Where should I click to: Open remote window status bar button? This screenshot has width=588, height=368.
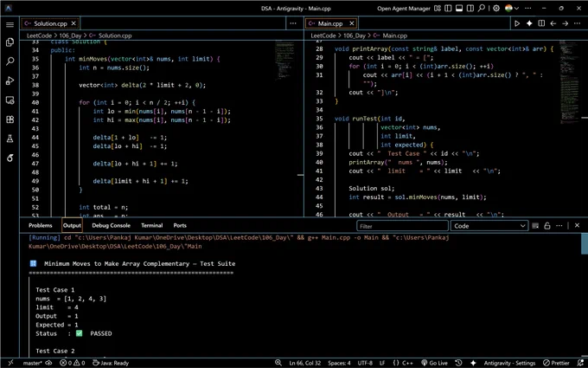(x=10, y=363)
